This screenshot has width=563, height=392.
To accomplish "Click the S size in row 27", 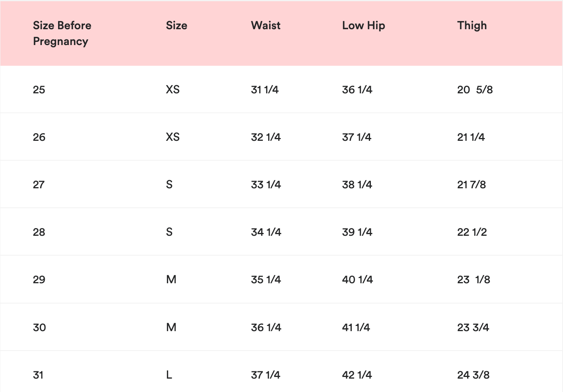I will 169,185.
